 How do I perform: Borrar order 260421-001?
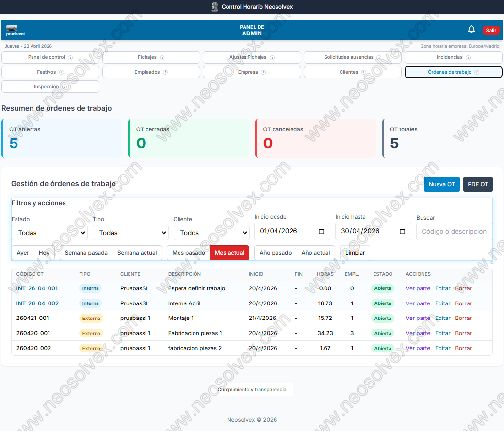pyautogui.click(x=464, y=318)
